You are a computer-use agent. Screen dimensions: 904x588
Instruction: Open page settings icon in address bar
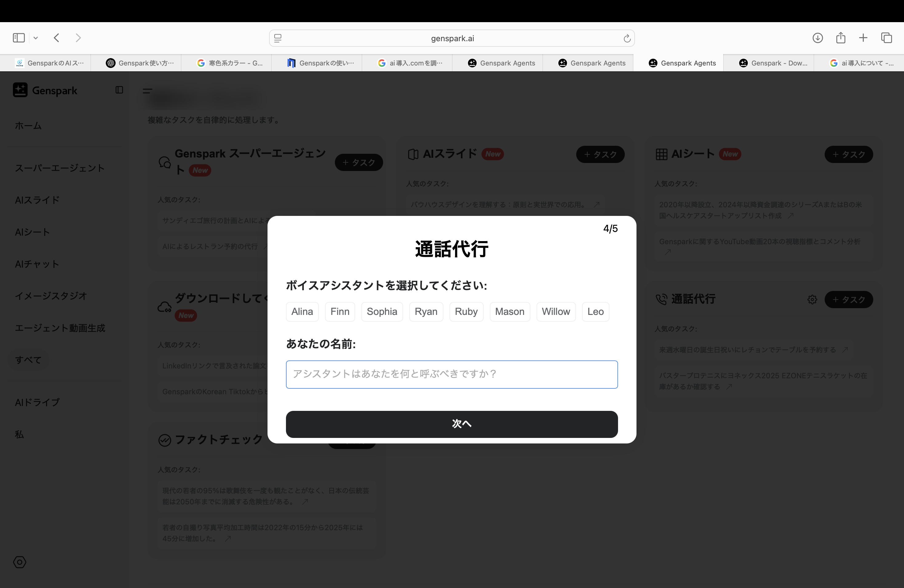tap(278, 38)
